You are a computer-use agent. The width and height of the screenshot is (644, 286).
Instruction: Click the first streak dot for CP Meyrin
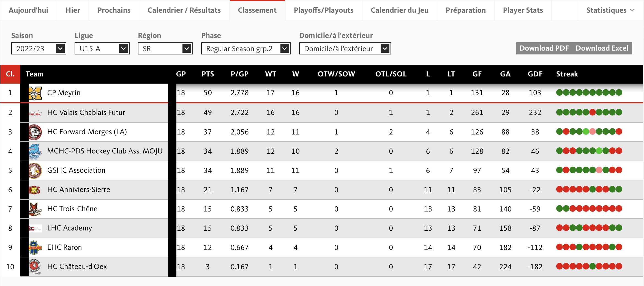[x=559, y=92]
